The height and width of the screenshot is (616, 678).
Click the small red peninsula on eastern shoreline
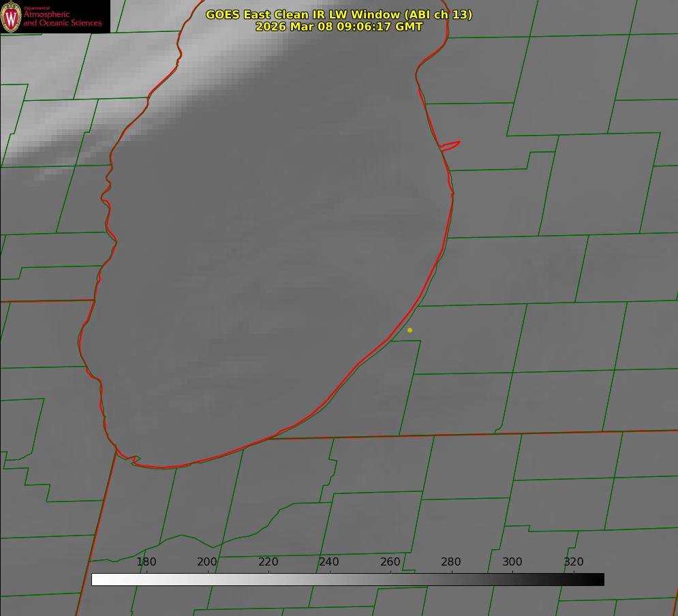point(450,144)
